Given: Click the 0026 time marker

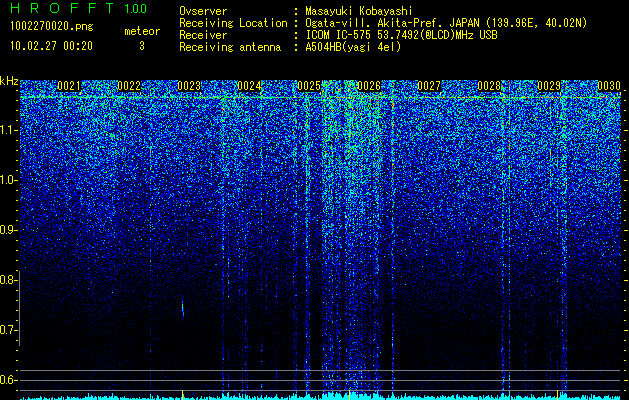Looking at the screenshot, I should tap(369, 86).
